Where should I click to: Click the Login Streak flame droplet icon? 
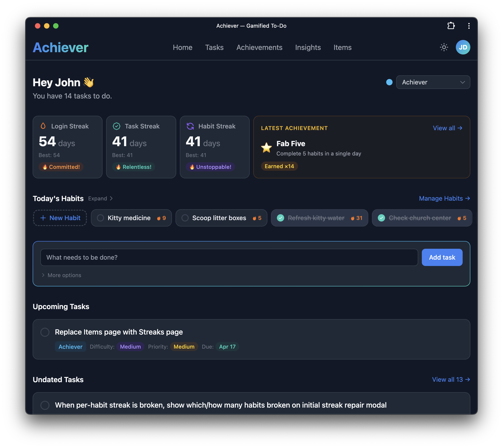44,126
